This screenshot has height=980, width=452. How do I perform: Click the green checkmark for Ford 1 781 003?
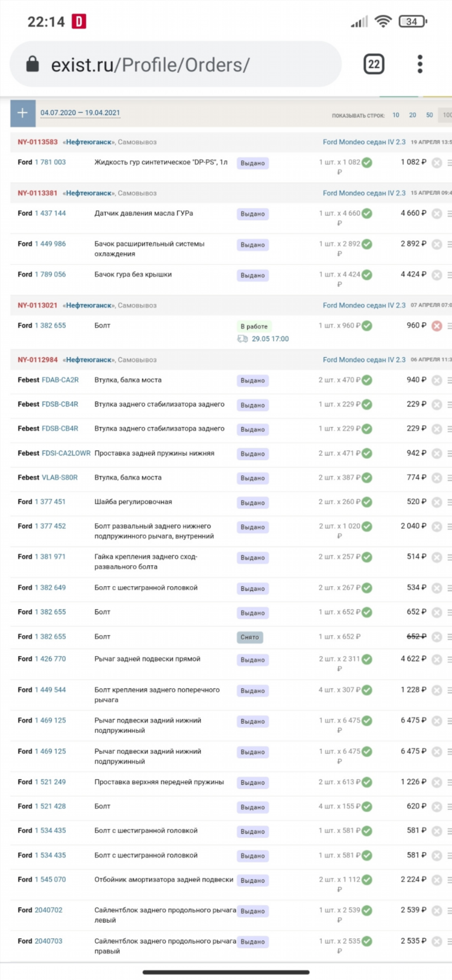point(367,163)
